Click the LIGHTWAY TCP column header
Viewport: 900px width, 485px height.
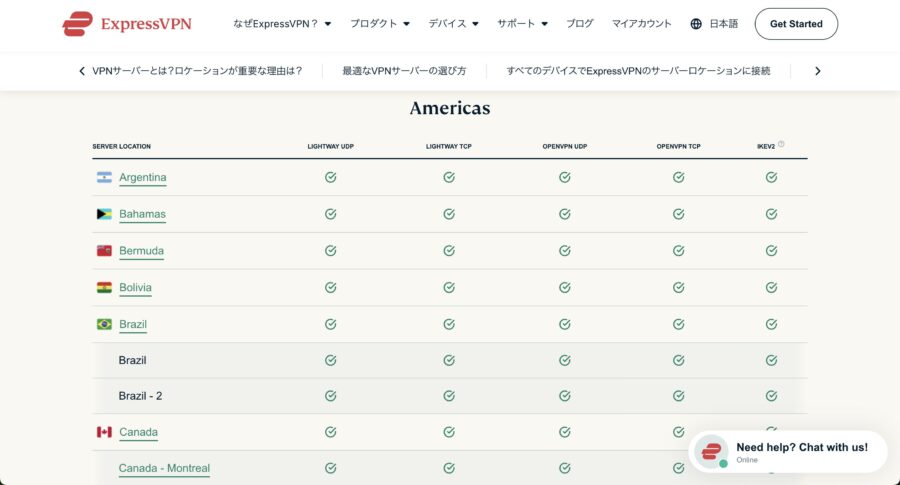449,146
